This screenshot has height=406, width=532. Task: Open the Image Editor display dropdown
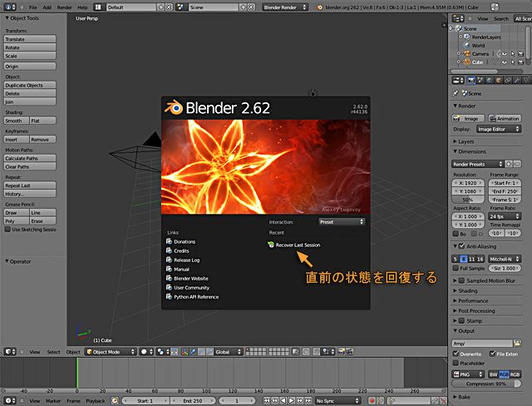coord(499,129)
